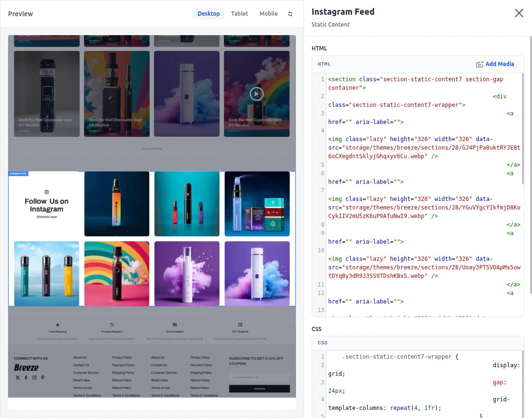Click the CONNECT WITH US footer heading

pyautogui.click(x=31, y=358)
